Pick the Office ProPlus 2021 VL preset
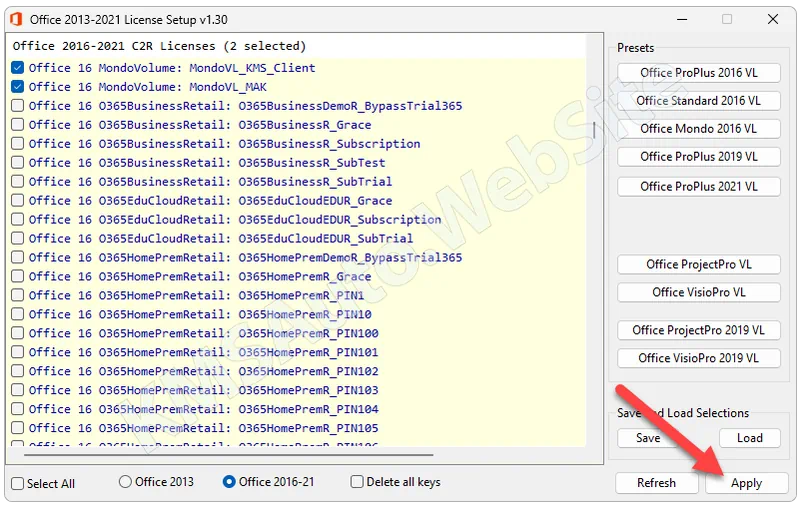This screenshot has height=505, width=800. point(698,187)
